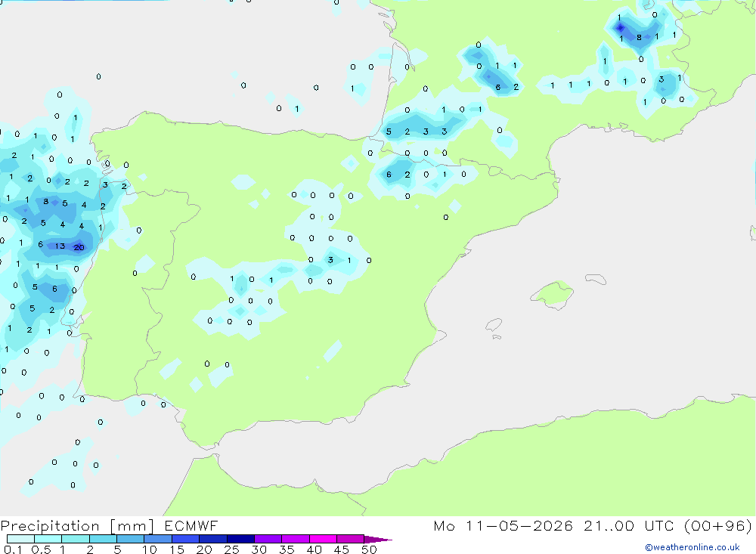Click the 40–45 mm legend color swatch
This screenshot has height=554, width=756.
pos(323,539)
